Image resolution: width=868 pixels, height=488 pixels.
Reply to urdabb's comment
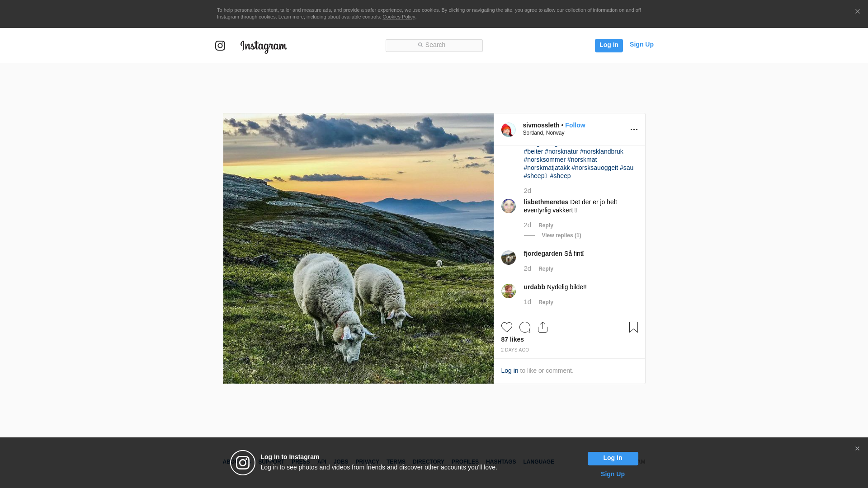(546, 302)
